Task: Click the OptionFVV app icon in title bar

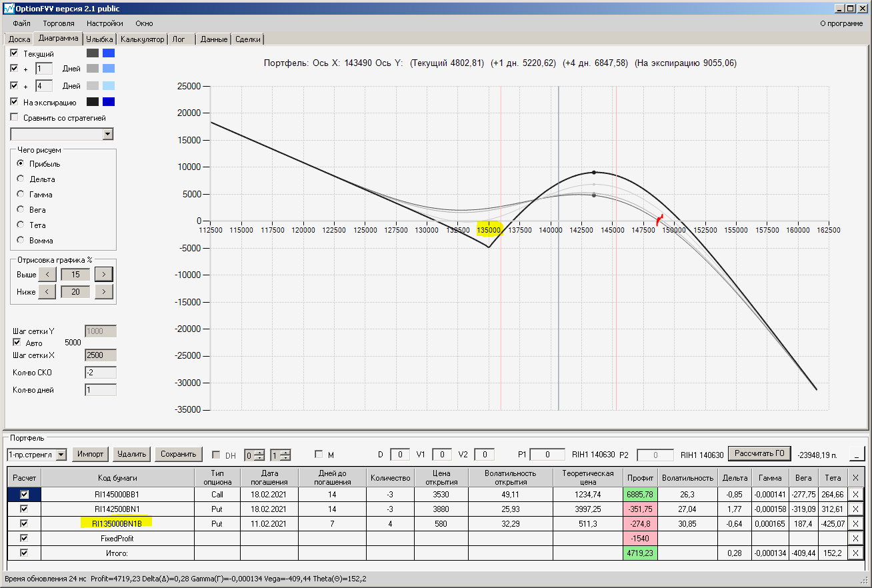Action: pos(9,9)
